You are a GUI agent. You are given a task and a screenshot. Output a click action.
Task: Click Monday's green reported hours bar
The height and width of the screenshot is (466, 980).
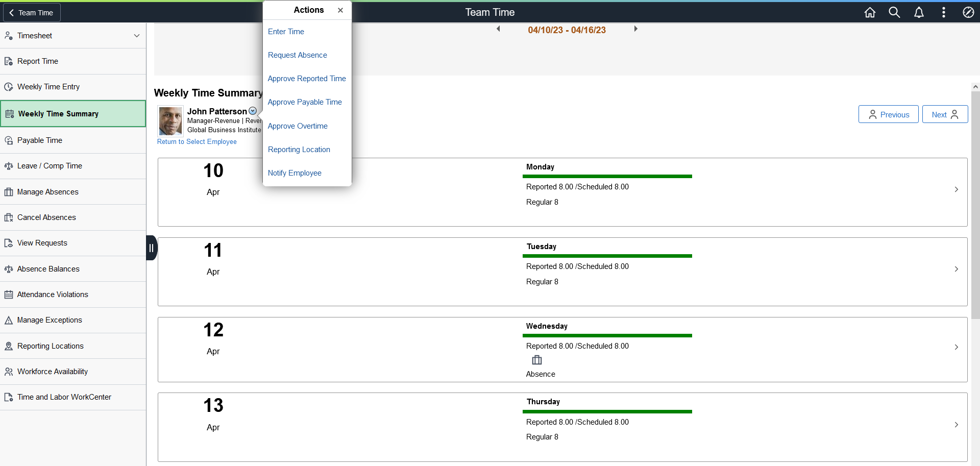pos(607,176)
